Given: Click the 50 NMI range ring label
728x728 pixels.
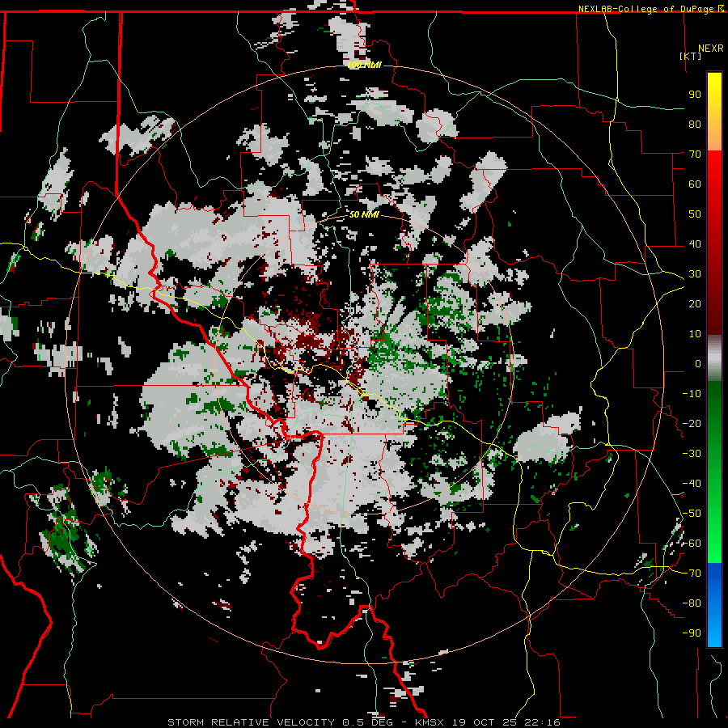Looking at the screenshot, I should (x=364, y=214).
